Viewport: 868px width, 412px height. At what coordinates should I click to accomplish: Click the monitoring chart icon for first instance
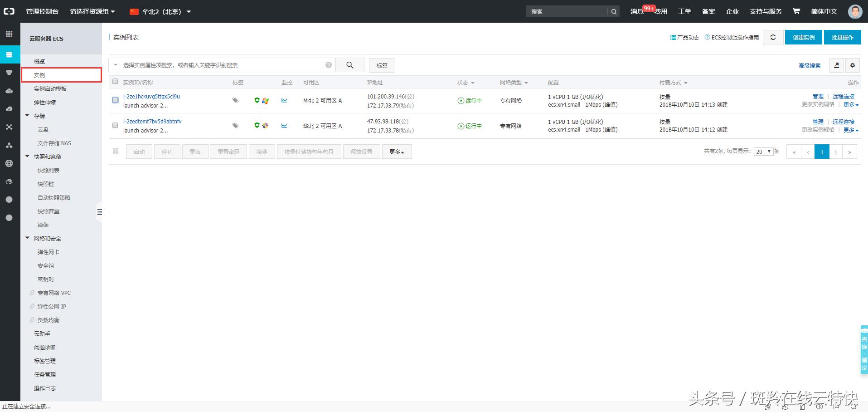284,100
